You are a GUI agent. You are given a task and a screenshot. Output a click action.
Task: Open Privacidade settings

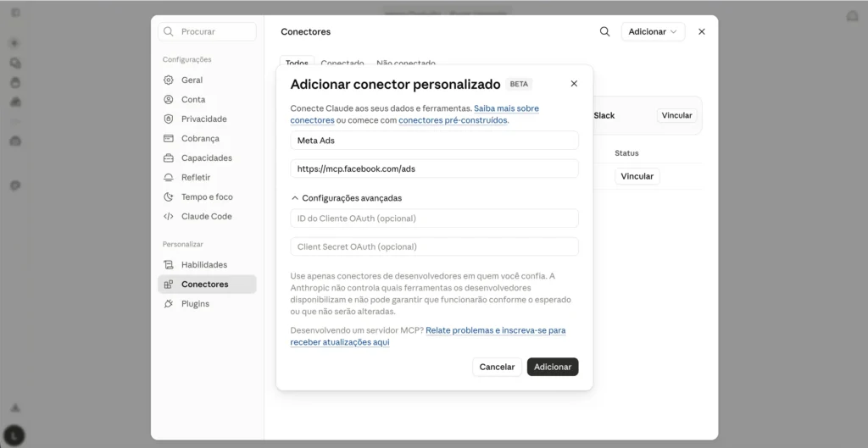pyautogui.click(x=207, y=119)
